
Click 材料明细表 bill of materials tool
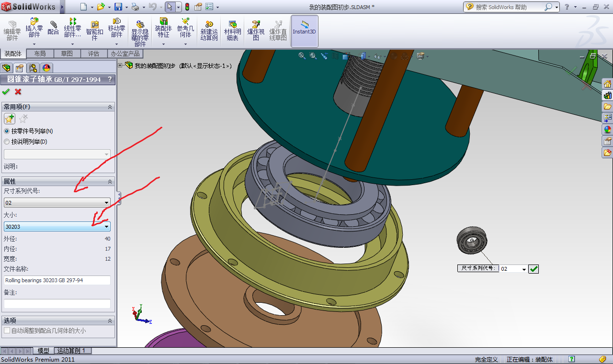232,31
